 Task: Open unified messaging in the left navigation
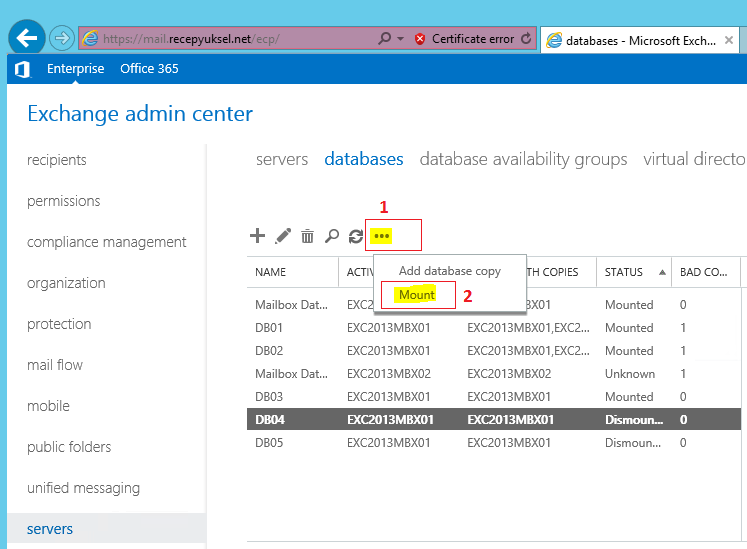pos(83,488)
